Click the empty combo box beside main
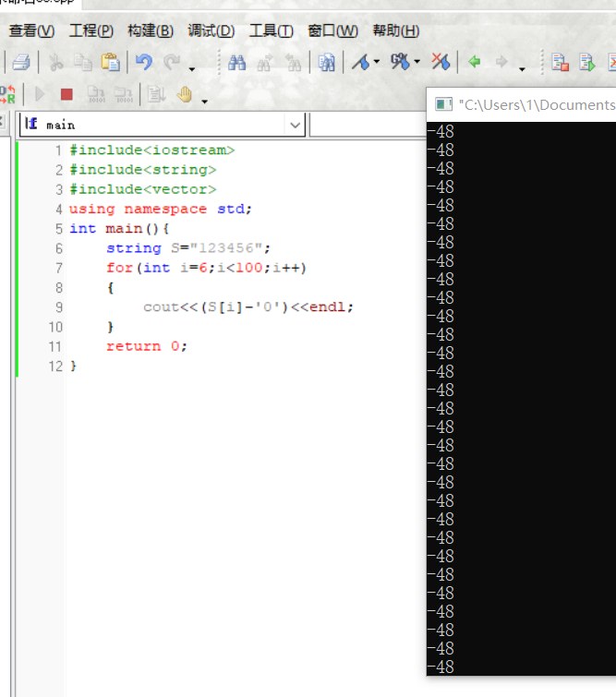Viewport: 616px width, 697px height. 368,125
